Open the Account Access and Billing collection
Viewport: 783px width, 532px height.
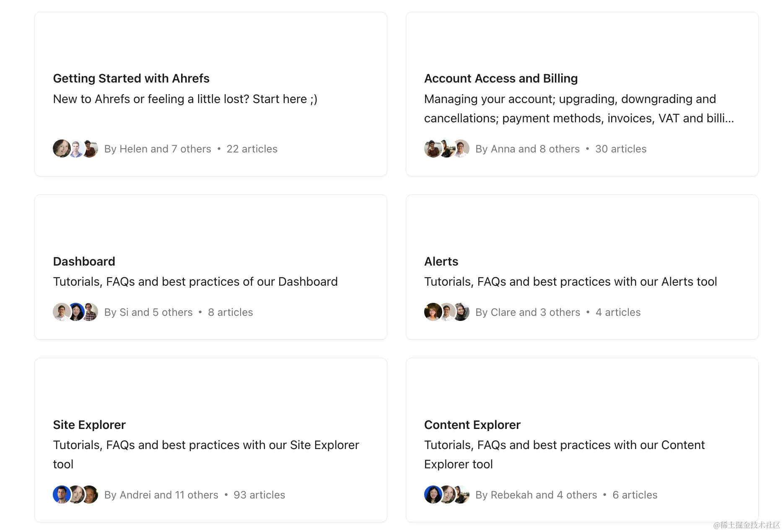tap(500, 78)
